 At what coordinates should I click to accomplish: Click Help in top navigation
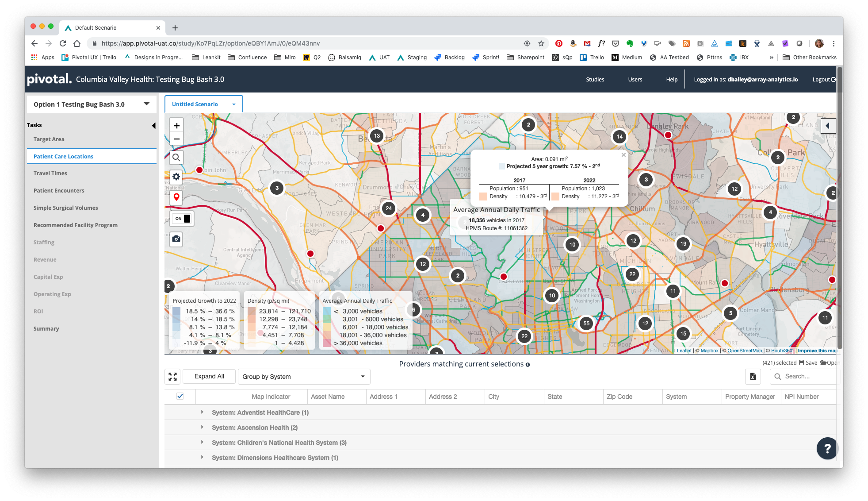tap(672, 80)
